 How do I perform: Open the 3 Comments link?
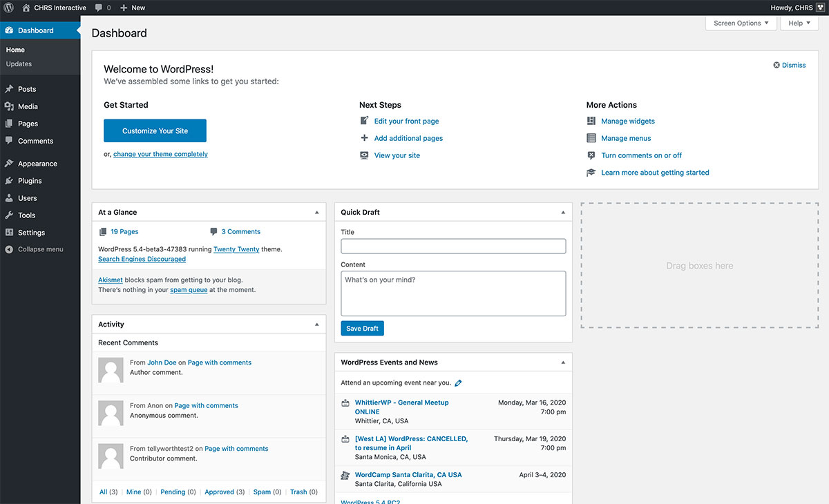pyautogui.click(x=240, y=232)
